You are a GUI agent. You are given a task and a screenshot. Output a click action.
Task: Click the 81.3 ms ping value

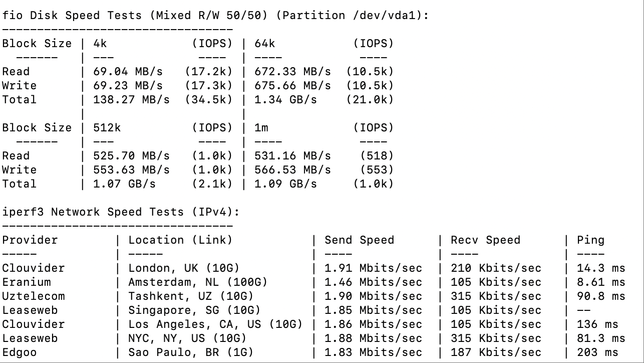pyautogui.click(x=601, y=338)
